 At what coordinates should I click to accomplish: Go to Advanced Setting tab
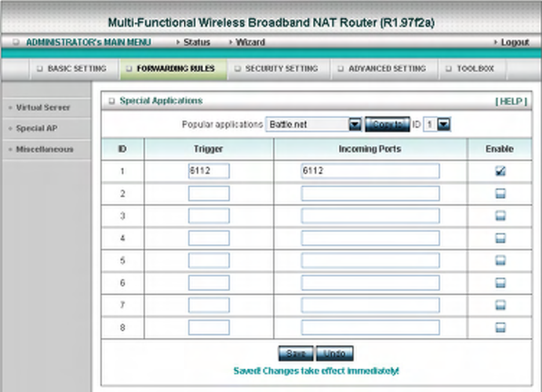coord(383,69)
